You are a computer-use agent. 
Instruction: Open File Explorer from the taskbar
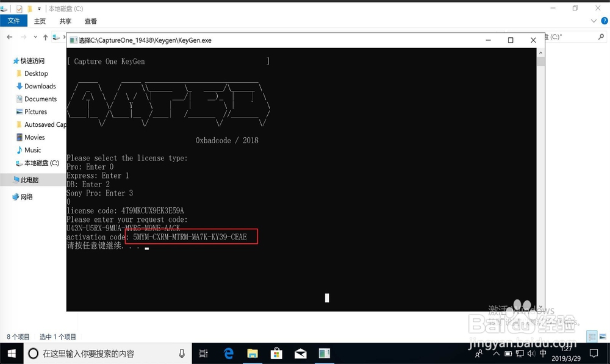click(x=253, y=354)
